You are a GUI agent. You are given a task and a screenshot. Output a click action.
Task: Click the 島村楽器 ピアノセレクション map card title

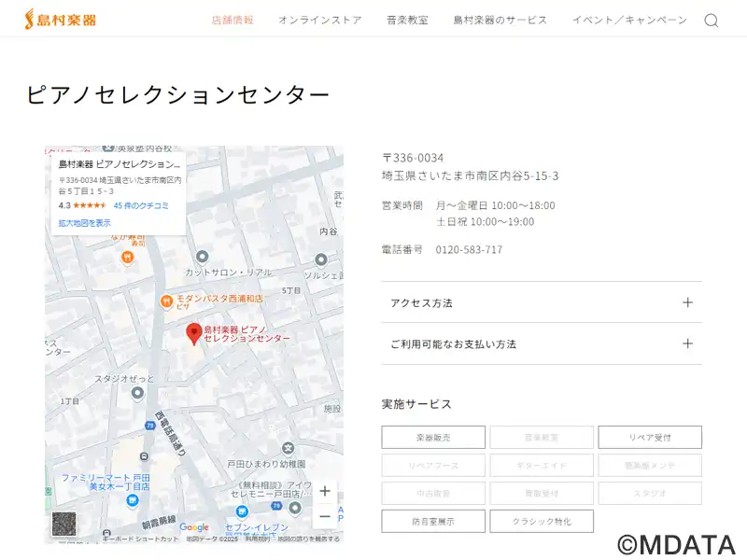(120, 164)
